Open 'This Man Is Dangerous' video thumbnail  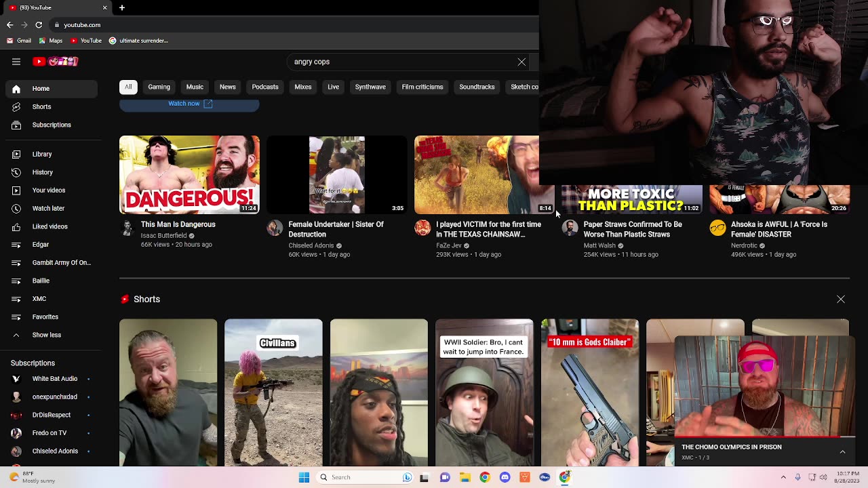189,175
